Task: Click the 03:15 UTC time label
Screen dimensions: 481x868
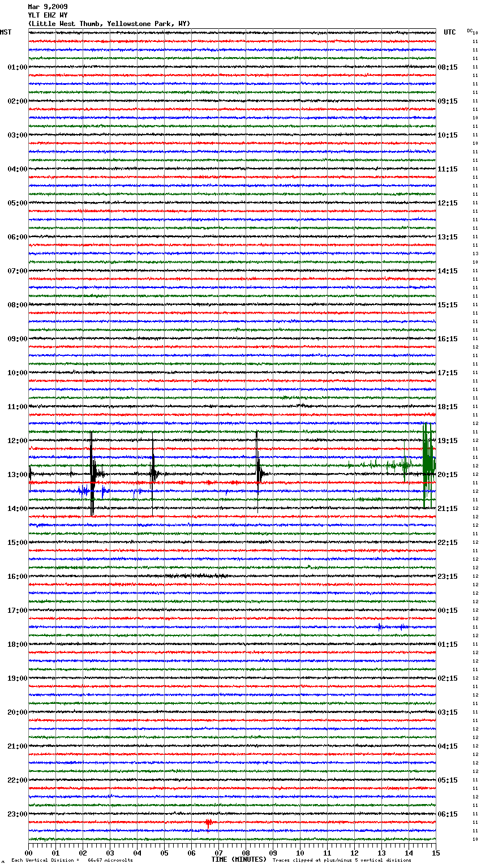Action: coord(448,712)
